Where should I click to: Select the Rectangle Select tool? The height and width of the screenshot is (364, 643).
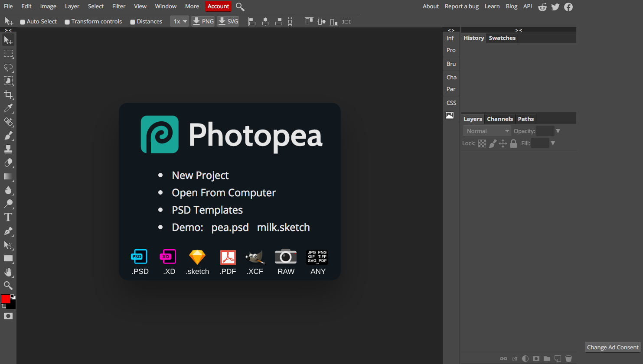[8, 54]
